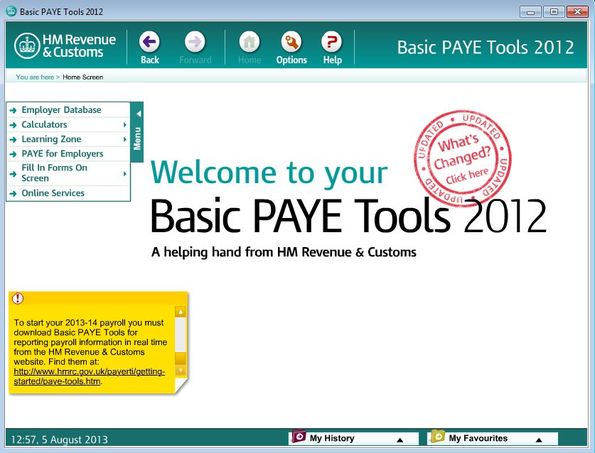Image resolution: width=595 pixels, height=453 pixels.
Task: Click 'A helping hand from HM Revenue & Customs'
Action: (x=283, y=252)
